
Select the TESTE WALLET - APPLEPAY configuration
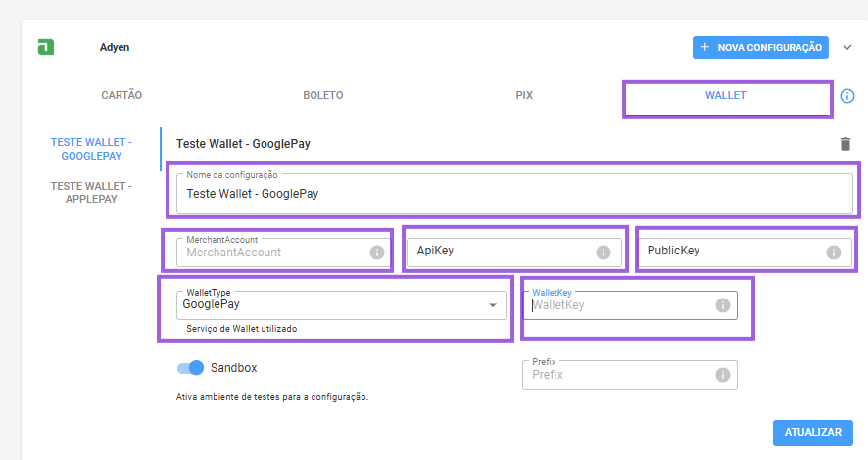(91, 193)
